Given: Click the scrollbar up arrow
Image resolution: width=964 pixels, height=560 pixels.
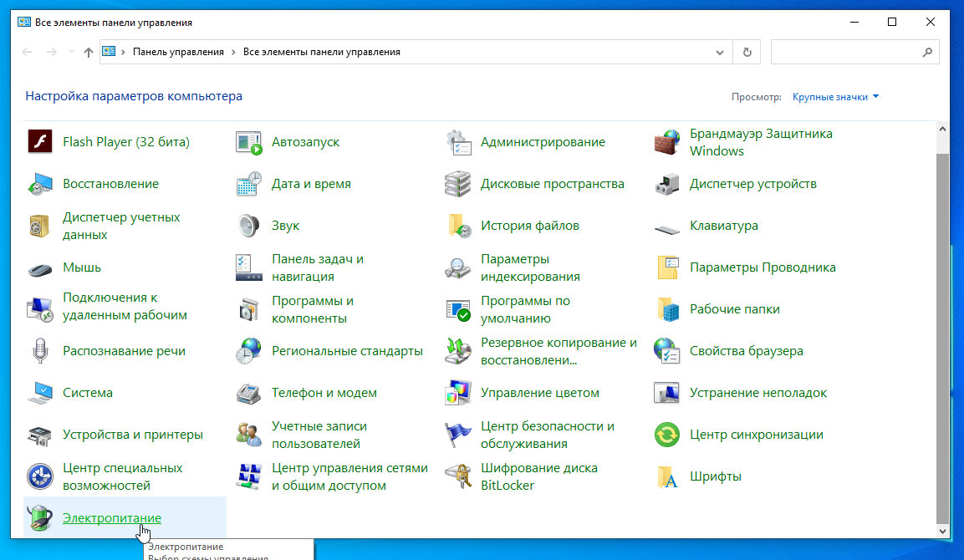Looking at the screenshot, I should (942, 129).
